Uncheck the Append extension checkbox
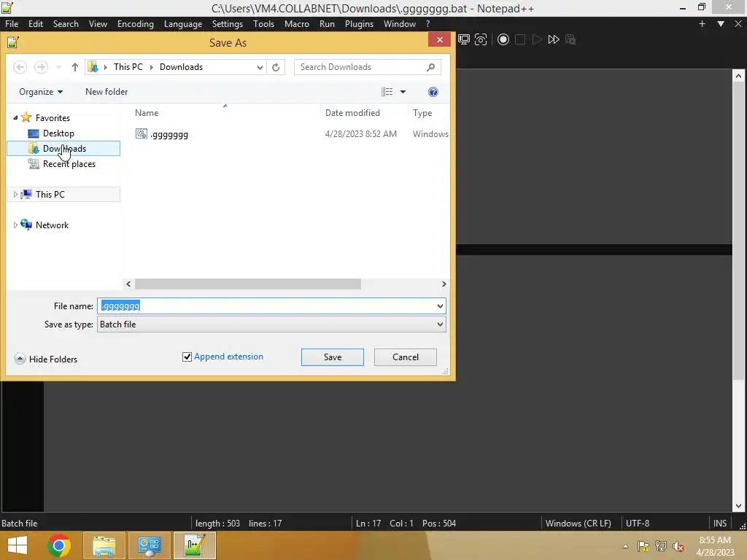747x560 pixels. [x=187, y=357]
